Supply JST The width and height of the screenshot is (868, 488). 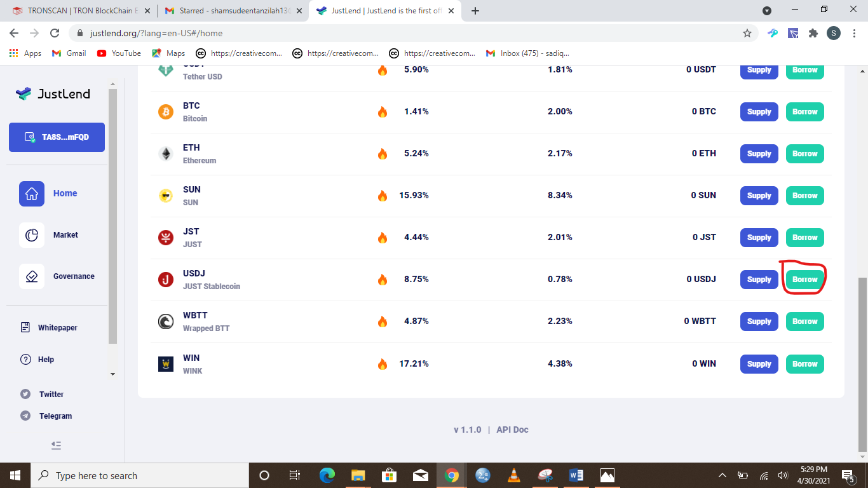pyautogui.click(x=759, y=238)
